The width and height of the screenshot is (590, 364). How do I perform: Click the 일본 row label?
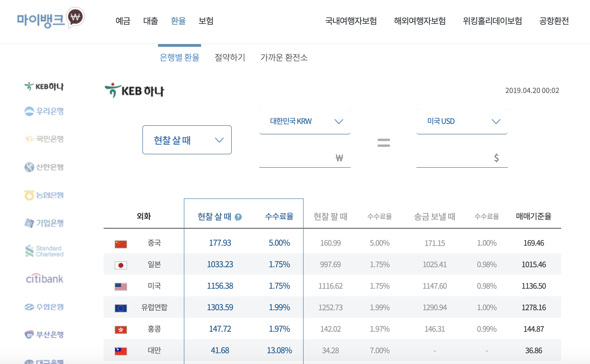click(x=154, y=265)
